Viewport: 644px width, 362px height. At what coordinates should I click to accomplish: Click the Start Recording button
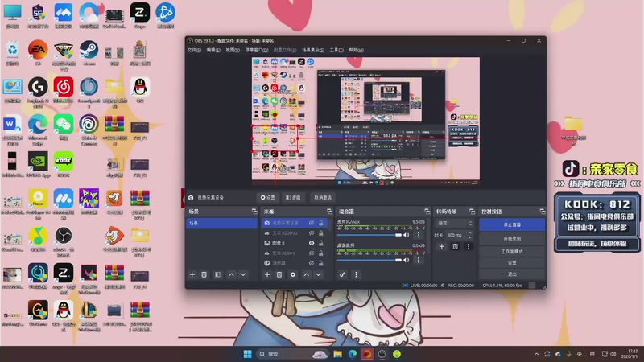pyautogui.click(x=512, y=238)
